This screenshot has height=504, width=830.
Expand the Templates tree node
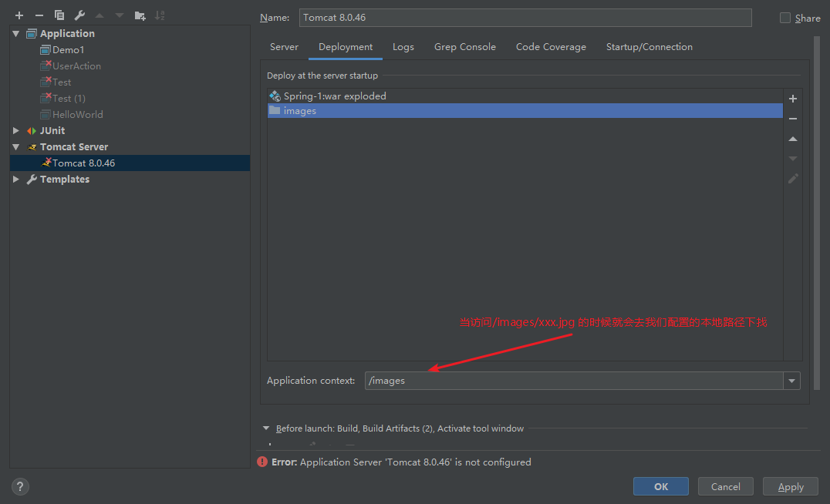(x=16, y=180)
